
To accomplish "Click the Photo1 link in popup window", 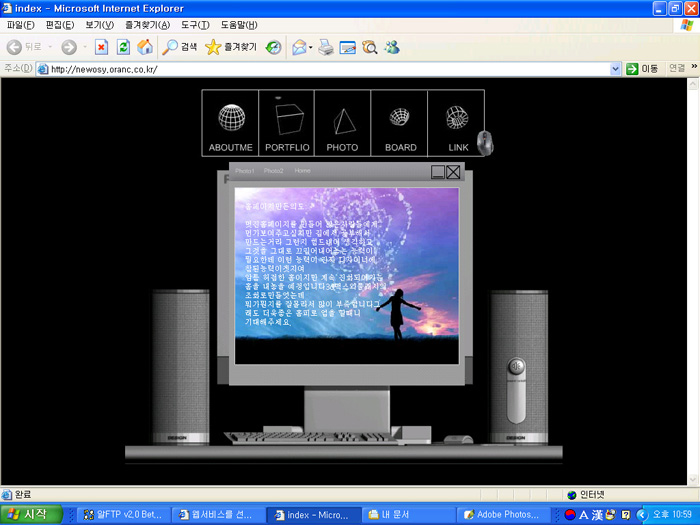I will [245, 171].
